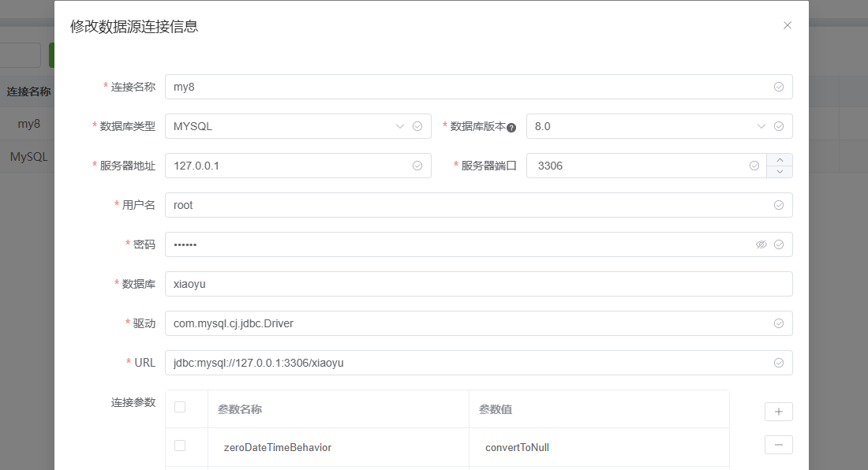Focus the 数据库 input containing xiaoyu
Image resolution: width=868 pixels, height=470 pixels.
[x=479, y=284]
